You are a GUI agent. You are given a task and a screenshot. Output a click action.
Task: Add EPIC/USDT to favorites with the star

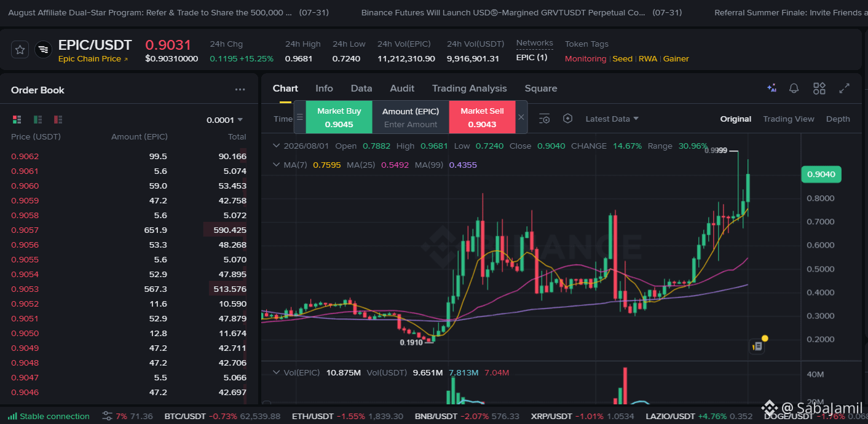[x=20, y=50]
